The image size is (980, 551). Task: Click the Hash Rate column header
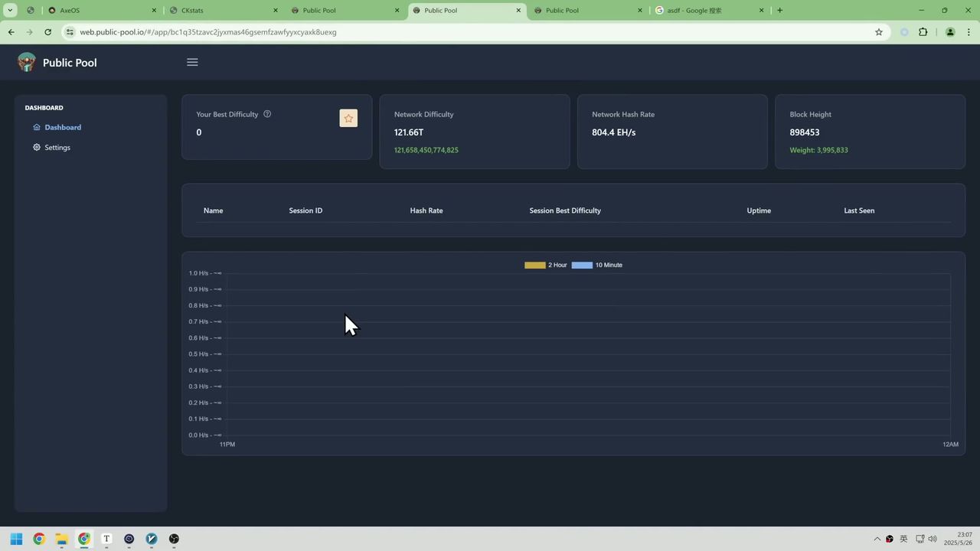coord(426,210)
